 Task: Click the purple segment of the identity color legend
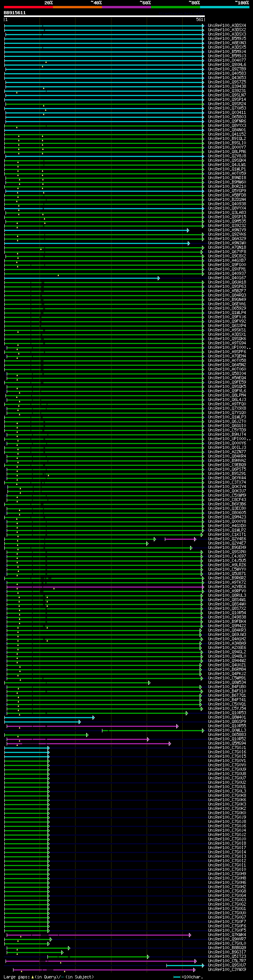(x=126, y=7)
